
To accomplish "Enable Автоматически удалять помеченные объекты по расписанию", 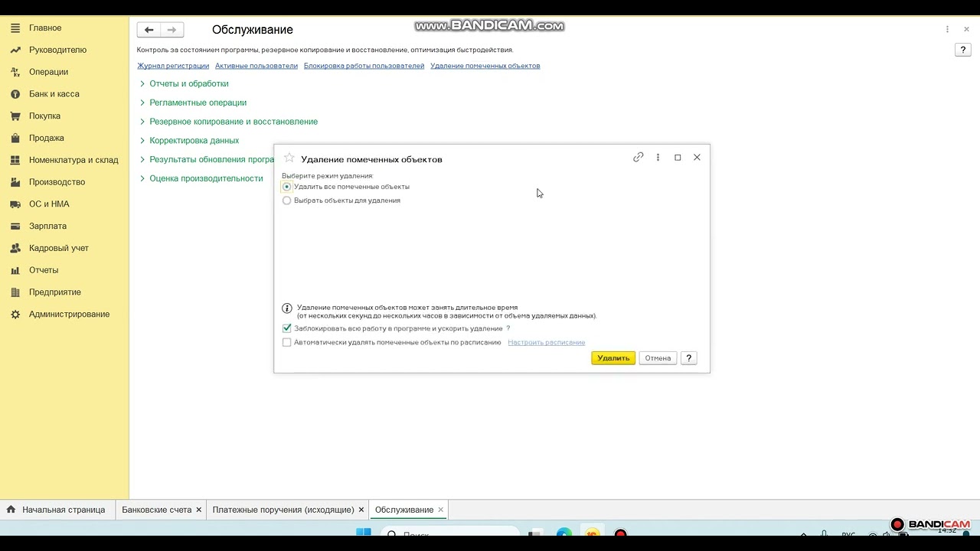I will 287,342.
